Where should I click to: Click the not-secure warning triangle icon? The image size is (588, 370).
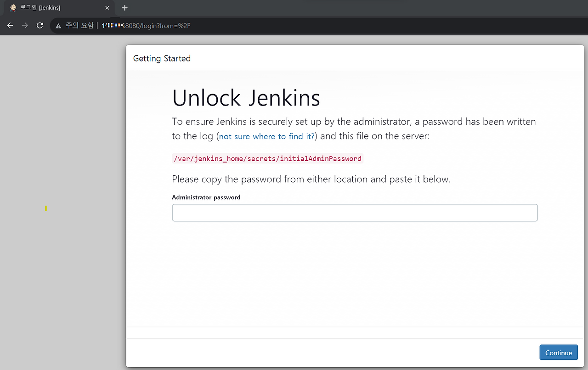[58, 26]
